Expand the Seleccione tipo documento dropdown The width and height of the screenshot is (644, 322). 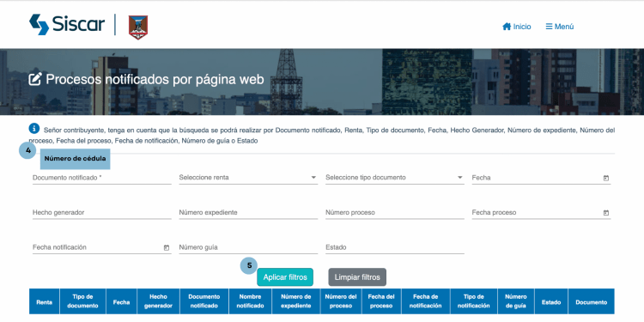pos(395,178)
